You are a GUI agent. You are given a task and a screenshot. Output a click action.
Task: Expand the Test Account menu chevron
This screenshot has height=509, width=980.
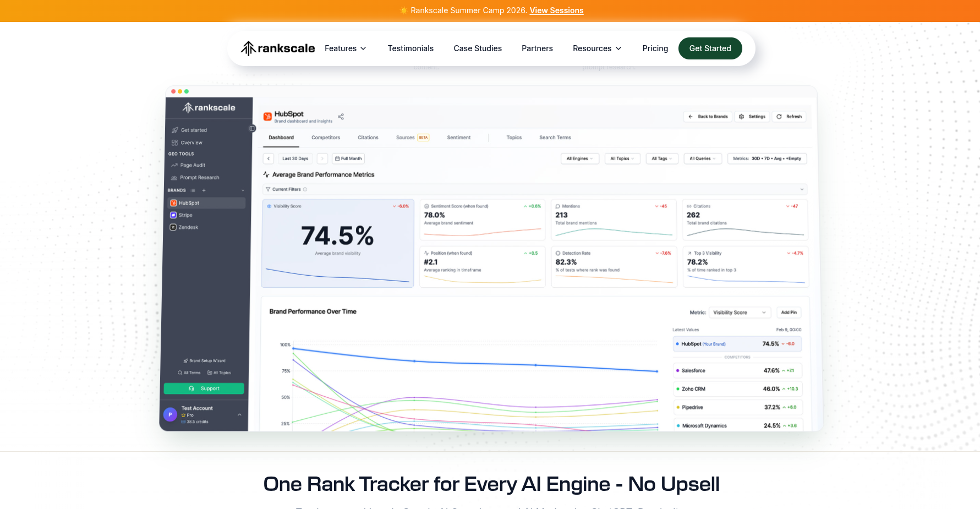(x=239, y=414)
